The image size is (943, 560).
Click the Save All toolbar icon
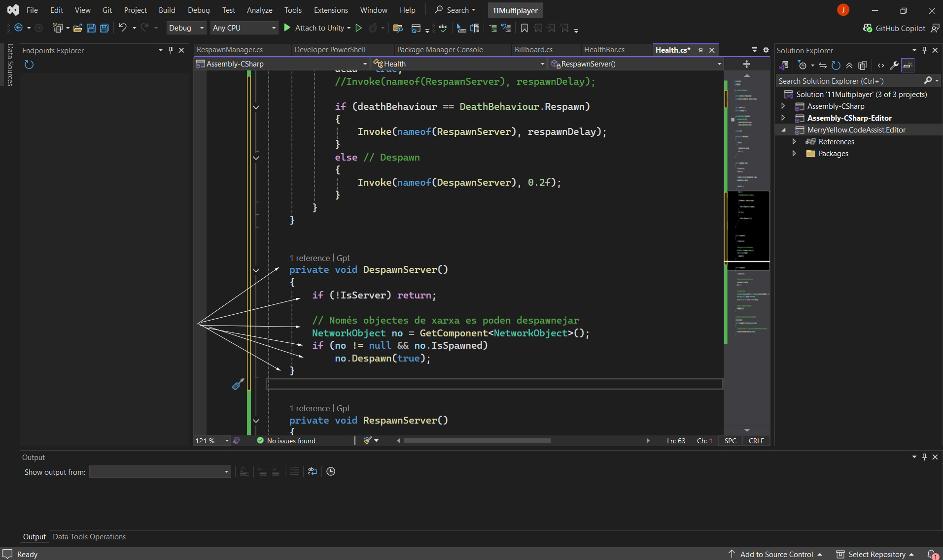tap(105, 28)
